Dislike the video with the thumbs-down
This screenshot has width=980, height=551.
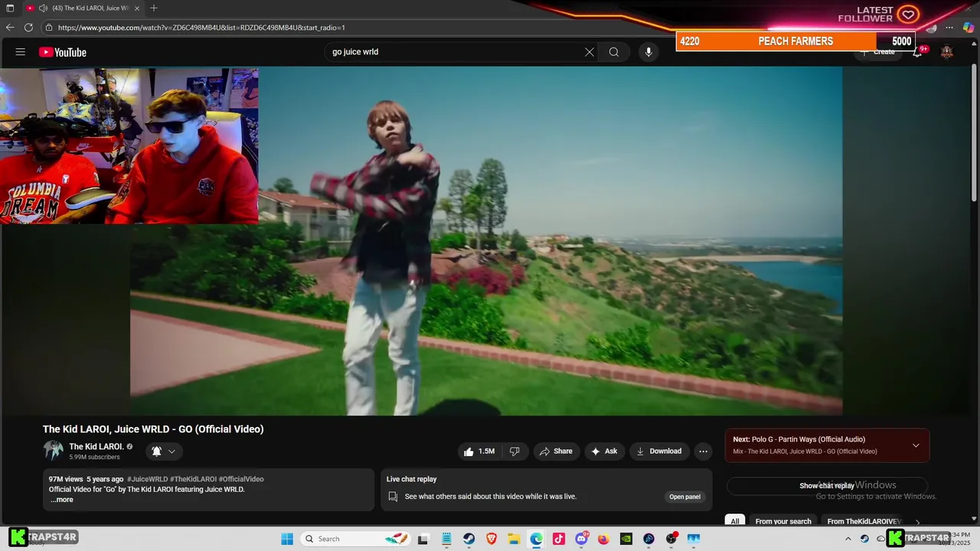tap(514, 452)
